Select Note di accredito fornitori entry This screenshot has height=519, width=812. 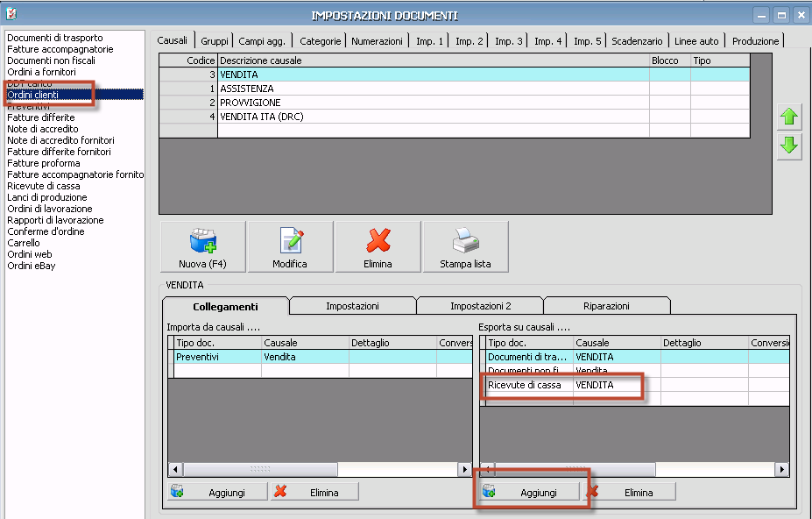click(x=60, y=140)
